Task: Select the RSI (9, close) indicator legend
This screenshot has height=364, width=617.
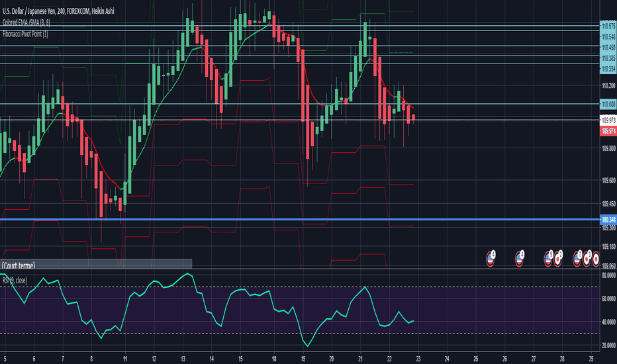Action: (x=15, y=280)
